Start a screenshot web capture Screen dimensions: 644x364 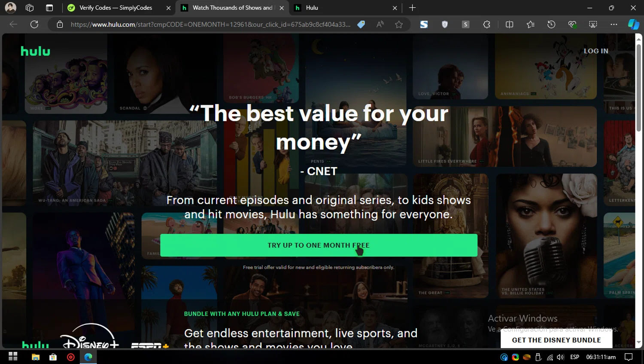pyautogui.click(x=593, y=24)
